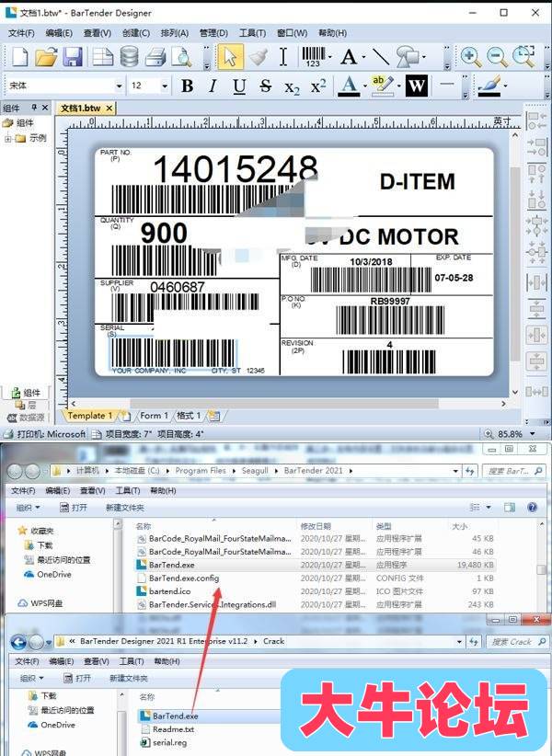Select the barcode creation tool

pos(314,57)
